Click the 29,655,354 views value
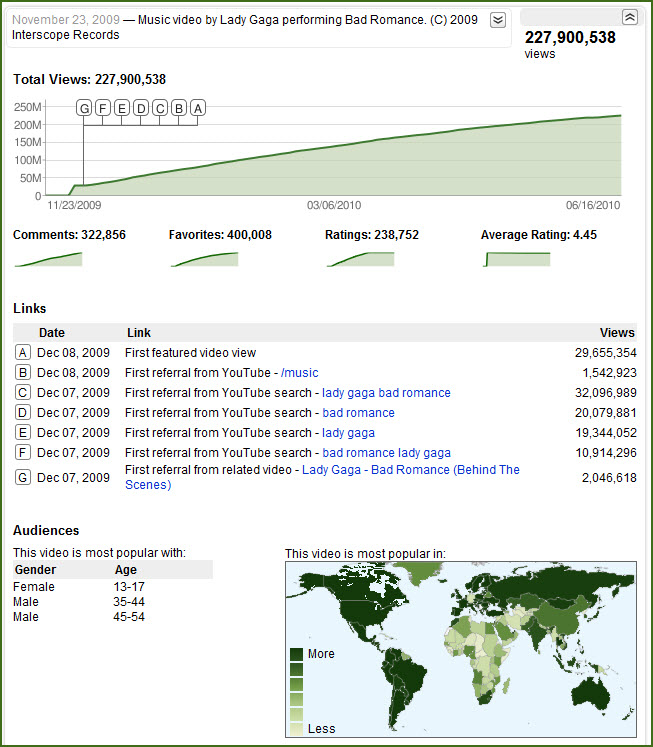The image size is (653, 747). [605, 353]
